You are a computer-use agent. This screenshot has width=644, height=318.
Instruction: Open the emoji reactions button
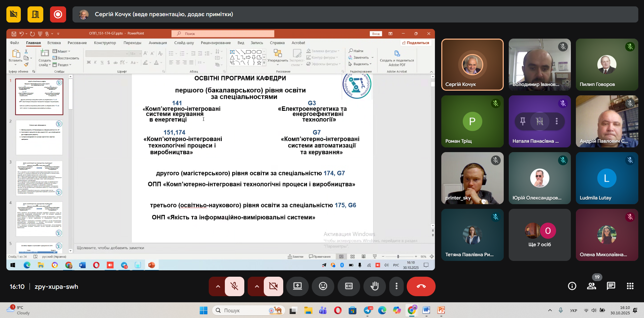(323, 286)
